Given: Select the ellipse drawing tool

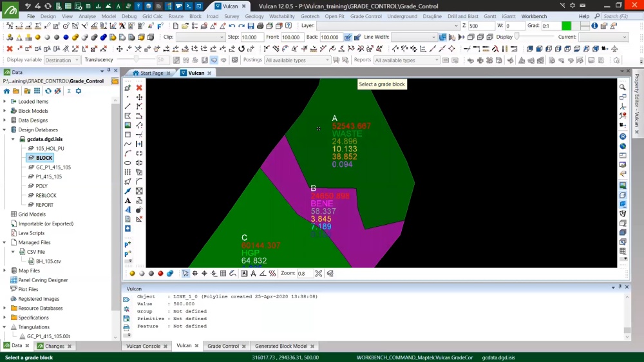Looking at the screenshot, I should [128, 163].
